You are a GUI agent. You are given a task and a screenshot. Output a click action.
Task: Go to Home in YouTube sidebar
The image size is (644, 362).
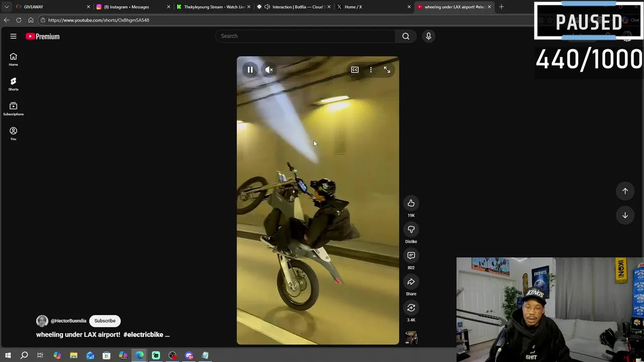coord(14,59)
